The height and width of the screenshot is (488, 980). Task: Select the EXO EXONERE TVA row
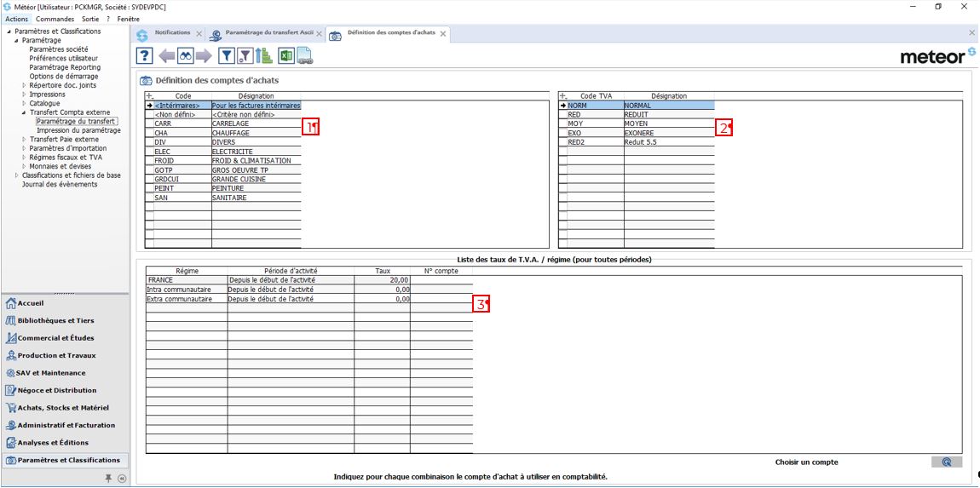pos(637,133)
